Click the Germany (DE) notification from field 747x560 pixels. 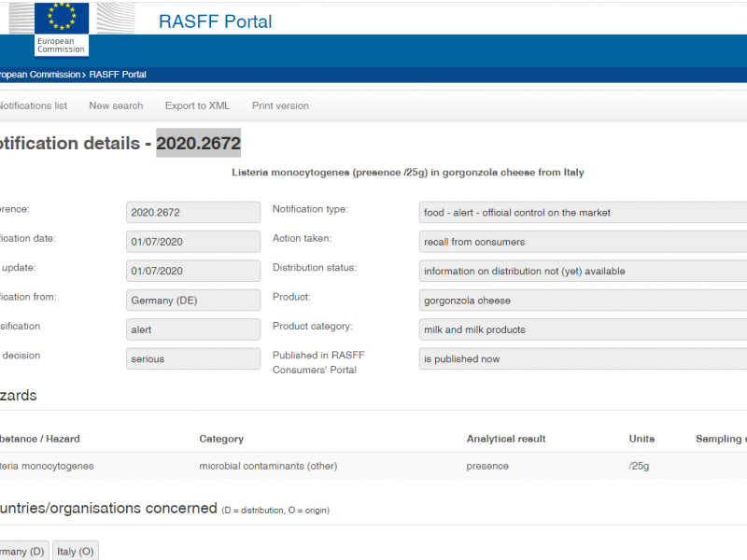tap(193, 300)
